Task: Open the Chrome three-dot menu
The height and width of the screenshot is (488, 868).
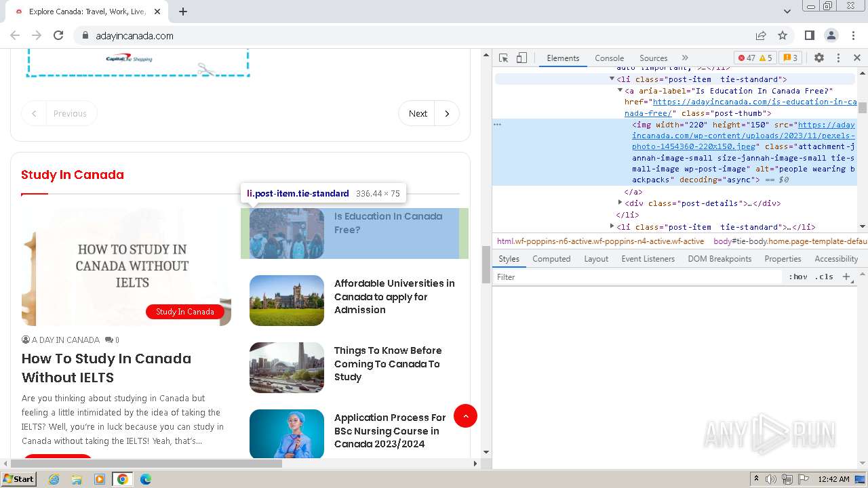Action: pyautogui.click(x=852, y=35)
